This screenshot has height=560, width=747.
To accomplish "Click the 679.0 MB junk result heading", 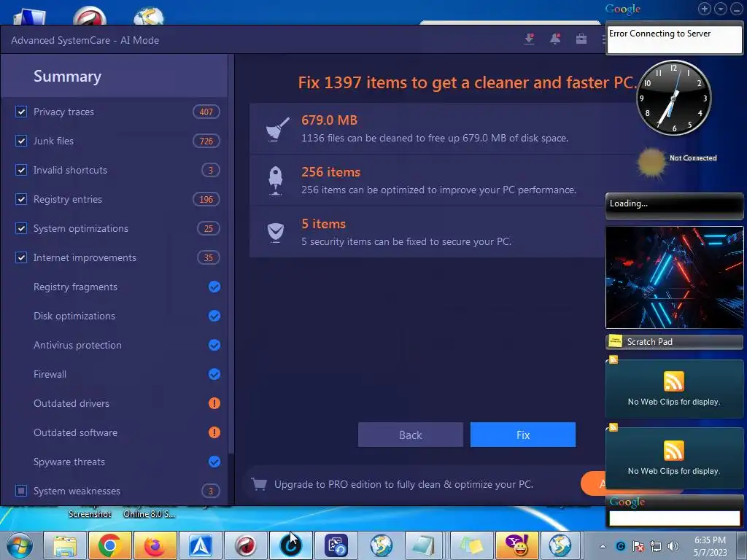I will click(329, 120).
